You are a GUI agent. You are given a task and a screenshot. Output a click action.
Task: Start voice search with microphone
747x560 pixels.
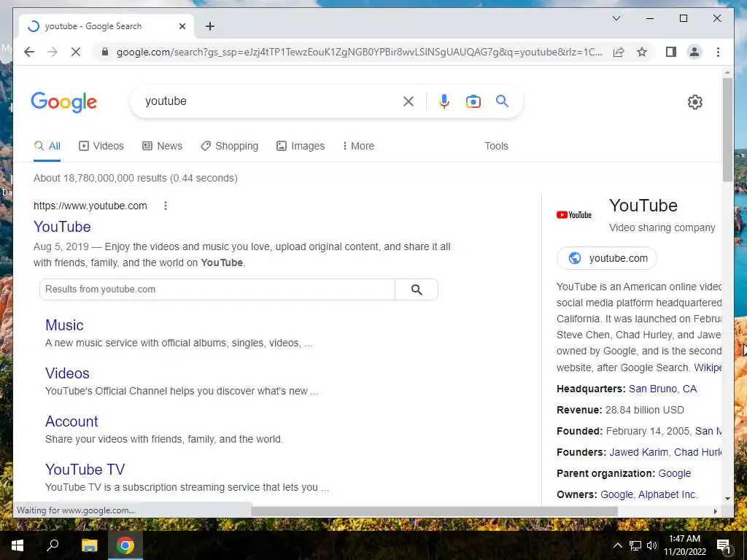pyautogui.click(x=444, y=101)
